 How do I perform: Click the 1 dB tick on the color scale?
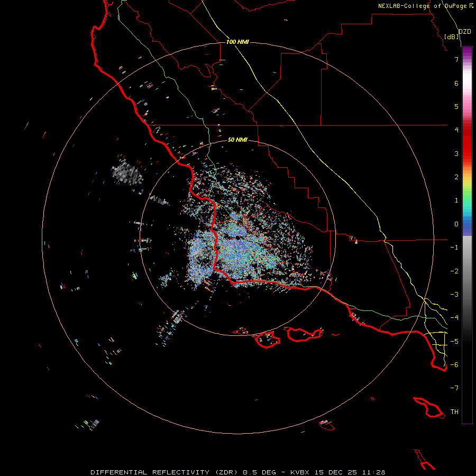coord(456,200)
